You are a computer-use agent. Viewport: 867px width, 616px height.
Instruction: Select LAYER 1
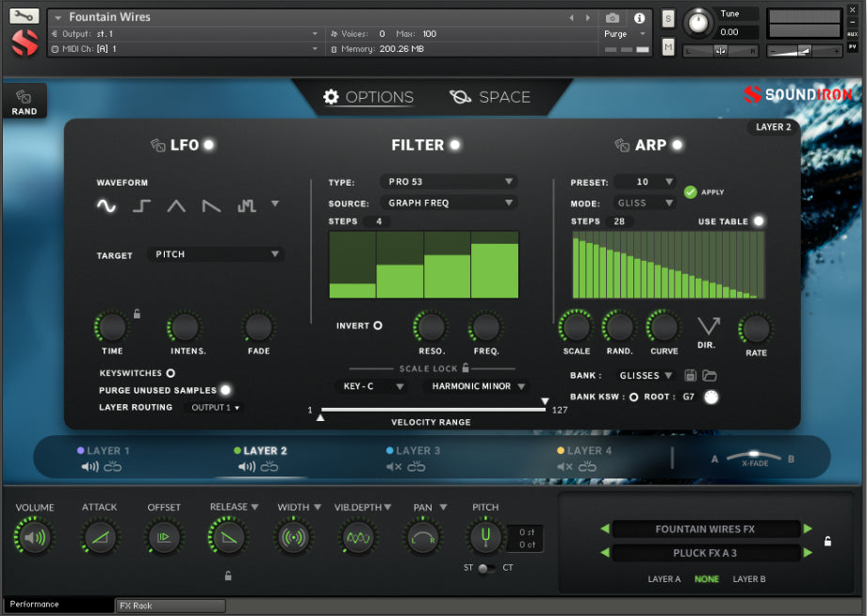104,451
